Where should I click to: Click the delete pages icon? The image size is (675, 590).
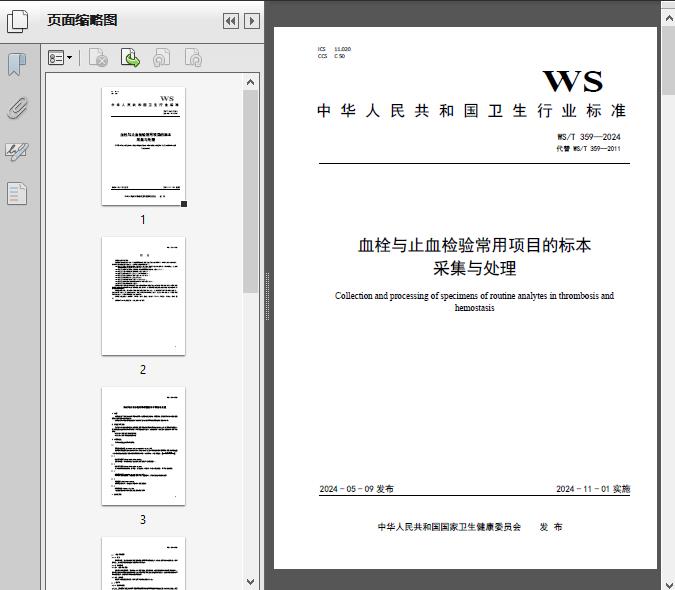tap(98, 57)
